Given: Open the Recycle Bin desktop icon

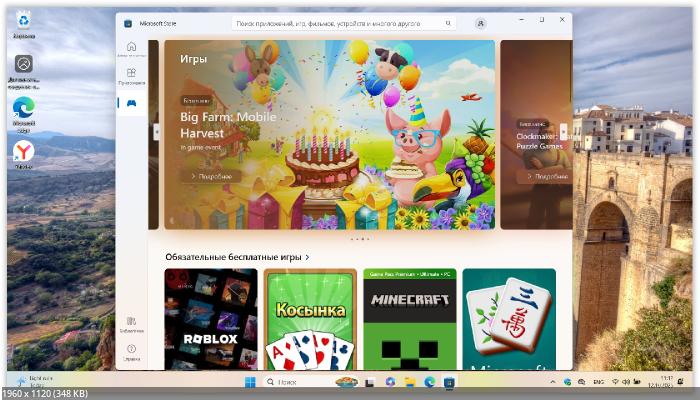Looking at the screenshot, I should [x=23, y=21].
